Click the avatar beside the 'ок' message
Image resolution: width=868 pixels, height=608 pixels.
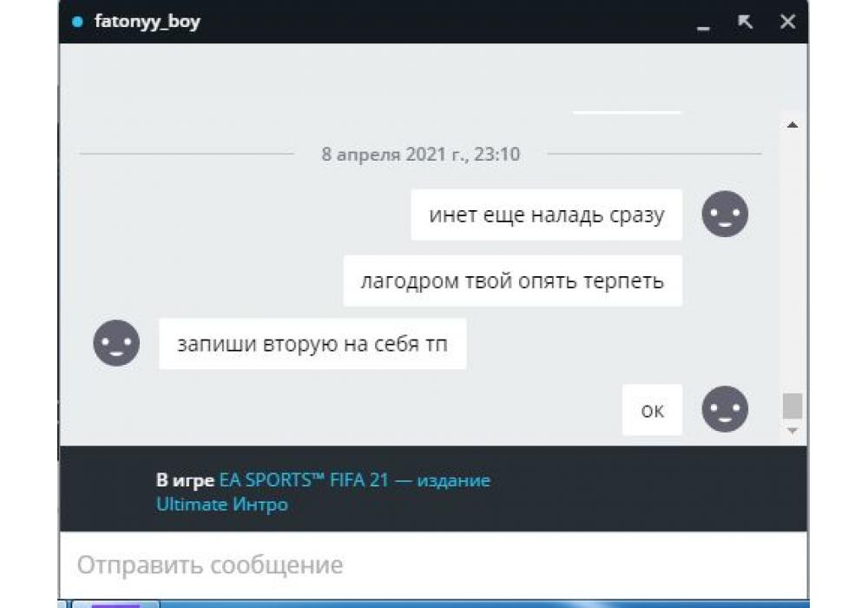pos(725,408)
